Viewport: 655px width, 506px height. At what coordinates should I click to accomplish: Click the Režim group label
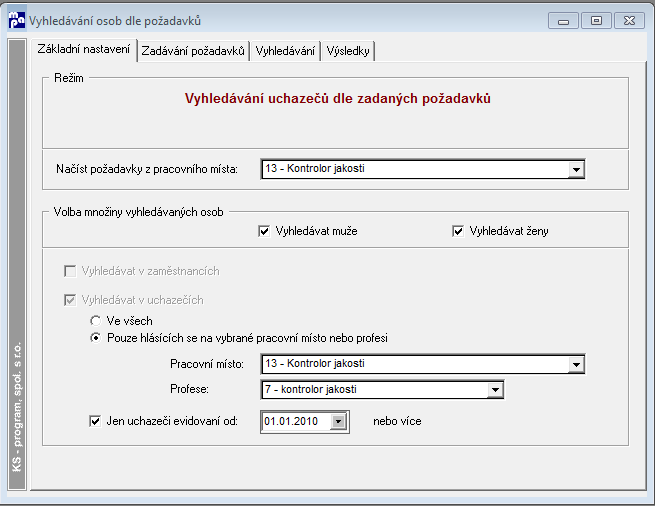pyautogui.click(x=69, y=78)
